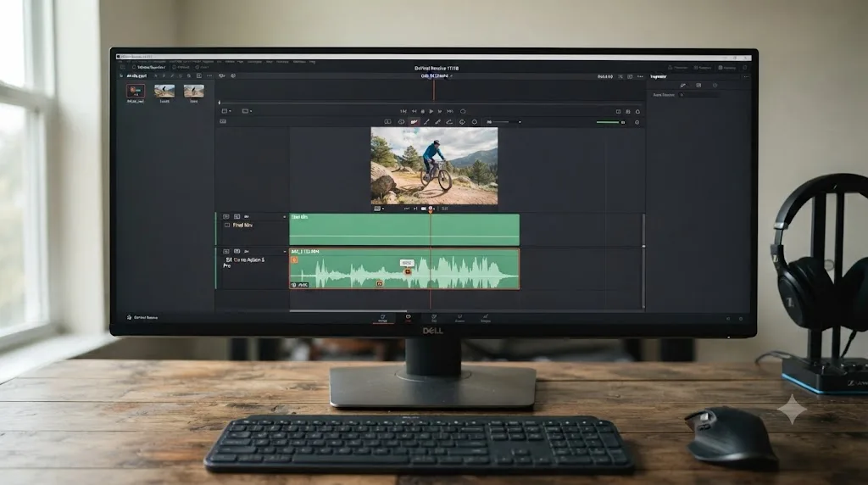Open dropdown arrow beside timeline zoom slider

click(x=520, y=122)
